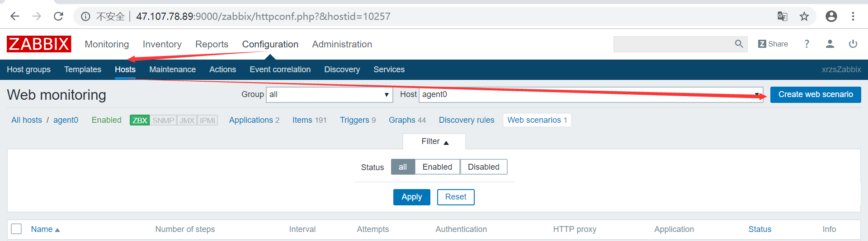This screenshot has width=868, height=241.
Task: Open the translate page icon
Action: 782,17
